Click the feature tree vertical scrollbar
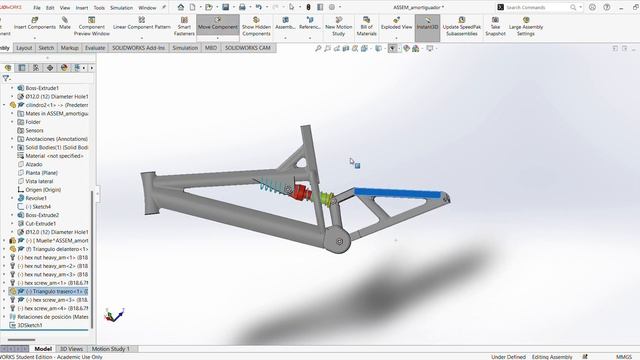The height and width of the screenshot is (360, 640). pyautogui.click(x=92, y=259)
